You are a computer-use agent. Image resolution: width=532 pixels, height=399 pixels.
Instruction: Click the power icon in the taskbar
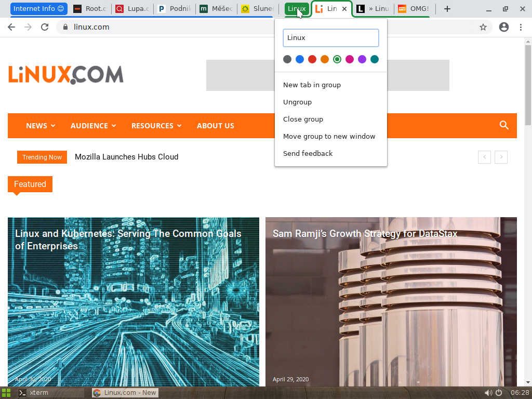point(499,393)
